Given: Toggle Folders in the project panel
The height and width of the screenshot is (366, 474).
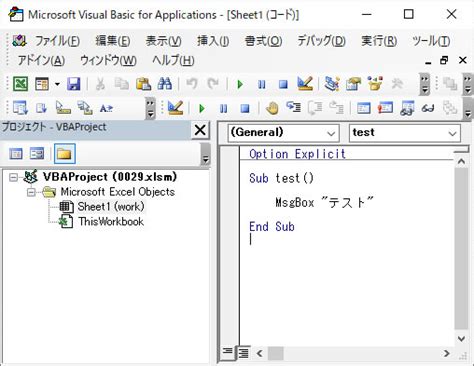Looking at the screenshot, I should [x=64, y=154].
